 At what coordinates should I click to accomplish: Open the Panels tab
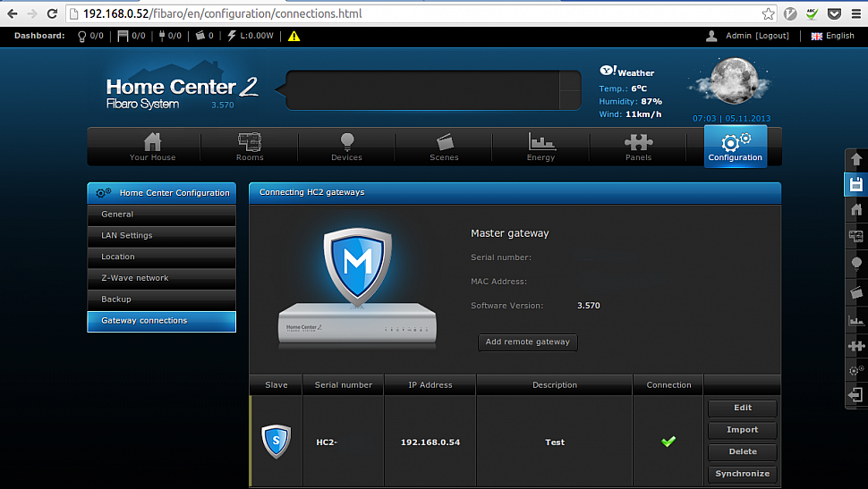(x=638, y=147)
